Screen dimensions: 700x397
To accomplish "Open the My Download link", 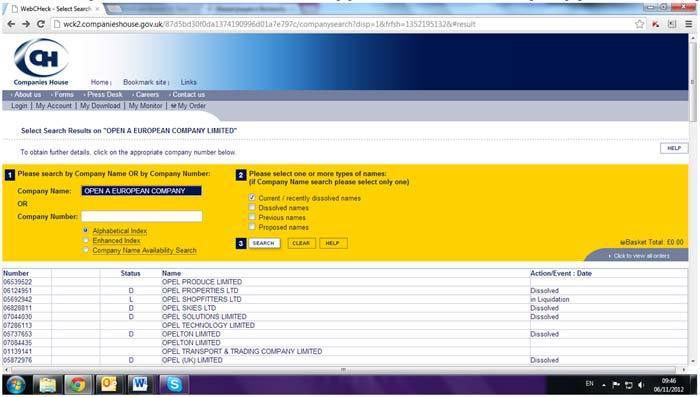I will (100, 106).
